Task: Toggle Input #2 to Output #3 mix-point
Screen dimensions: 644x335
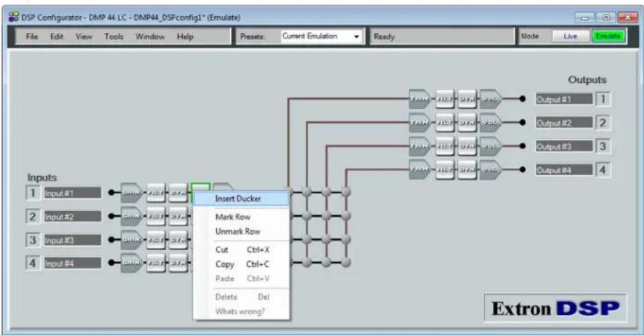Action: tap(327, 215)
